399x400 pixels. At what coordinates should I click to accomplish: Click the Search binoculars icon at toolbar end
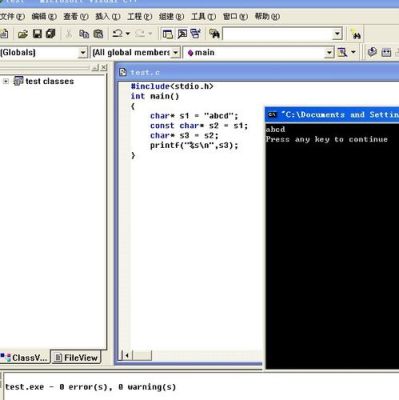pos(355,34)
